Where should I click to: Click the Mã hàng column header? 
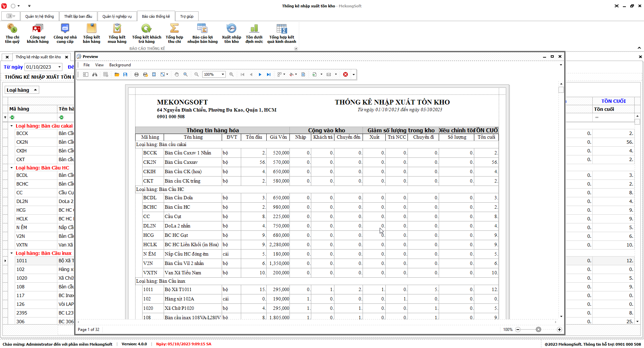19,109
